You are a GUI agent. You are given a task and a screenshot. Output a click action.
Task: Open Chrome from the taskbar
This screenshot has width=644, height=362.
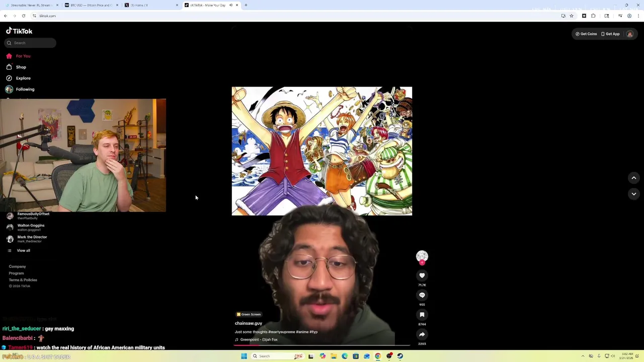378,356
